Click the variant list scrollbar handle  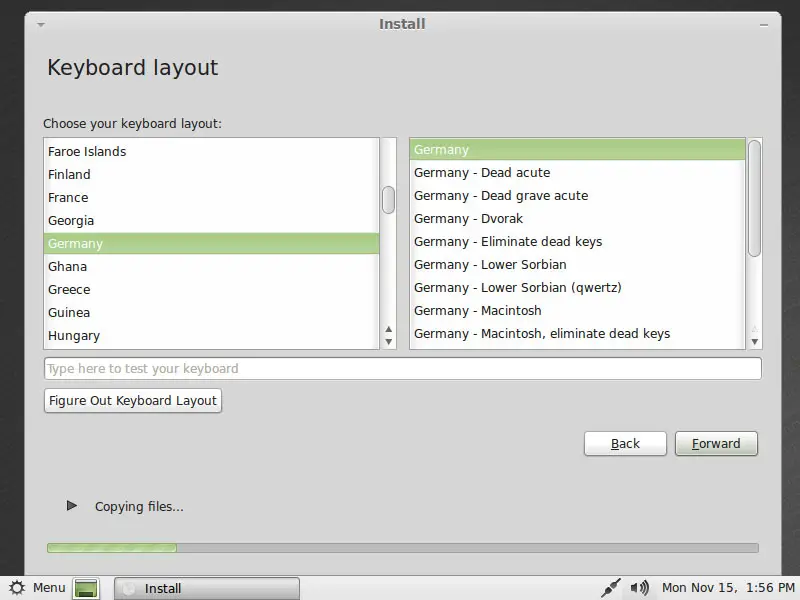[755, 198]
